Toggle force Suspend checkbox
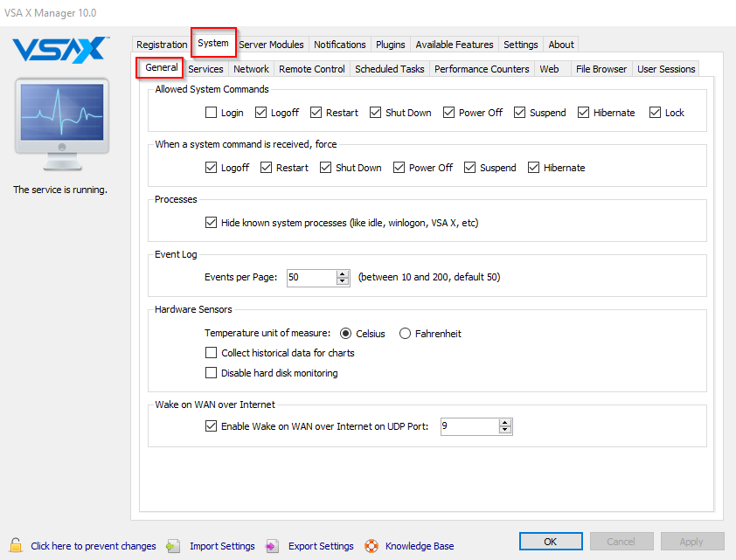 point(470,168)
